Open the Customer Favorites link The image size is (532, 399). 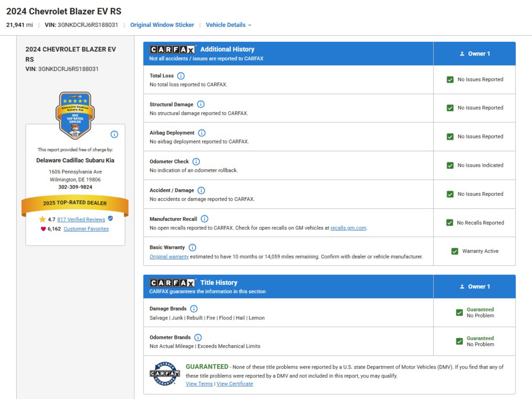tap(86, 229)
